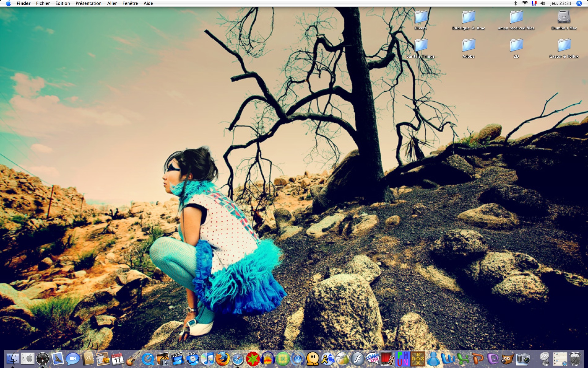Screen dimensions: 588x368
Task: Open Firefox from the Dock
Action: tap(223, 358)
